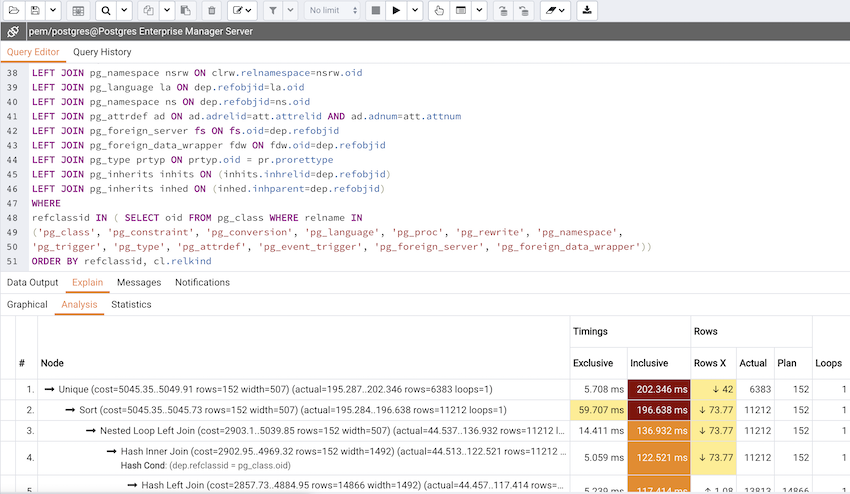
Task: Click the 59.707 ms exclusive cell
Action: click(598, 410)
